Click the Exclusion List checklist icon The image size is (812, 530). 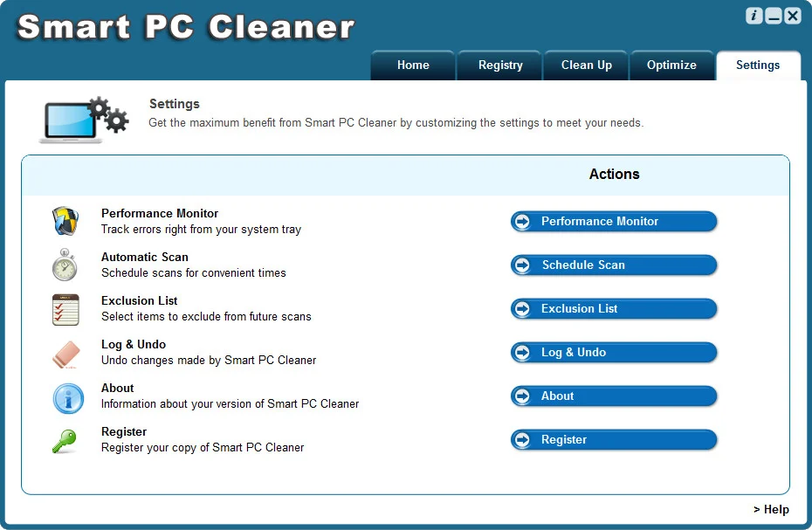[x=65, y=309]
